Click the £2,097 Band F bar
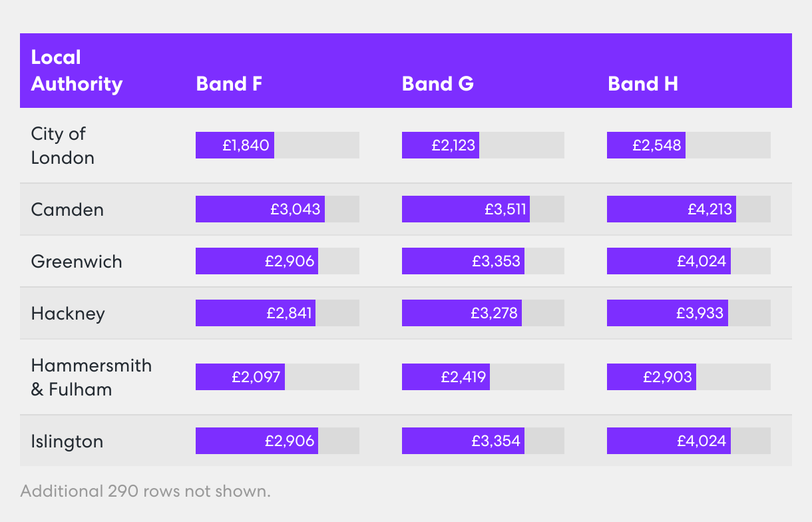This screenshot has height=522, width=812. pyautogui.click(x=240, y=377)
